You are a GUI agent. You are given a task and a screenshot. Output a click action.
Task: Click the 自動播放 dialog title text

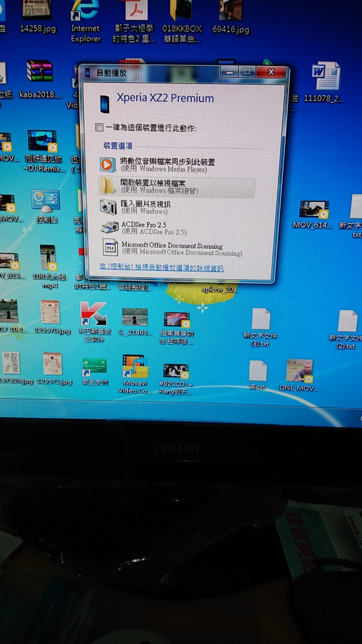[x=112, y=72]
